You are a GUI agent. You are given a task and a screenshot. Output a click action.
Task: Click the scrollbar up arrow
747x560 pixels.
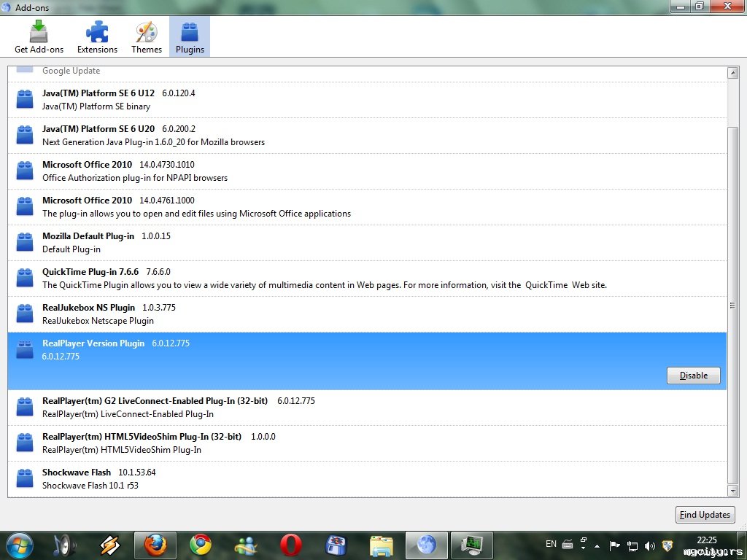[732, 73]
